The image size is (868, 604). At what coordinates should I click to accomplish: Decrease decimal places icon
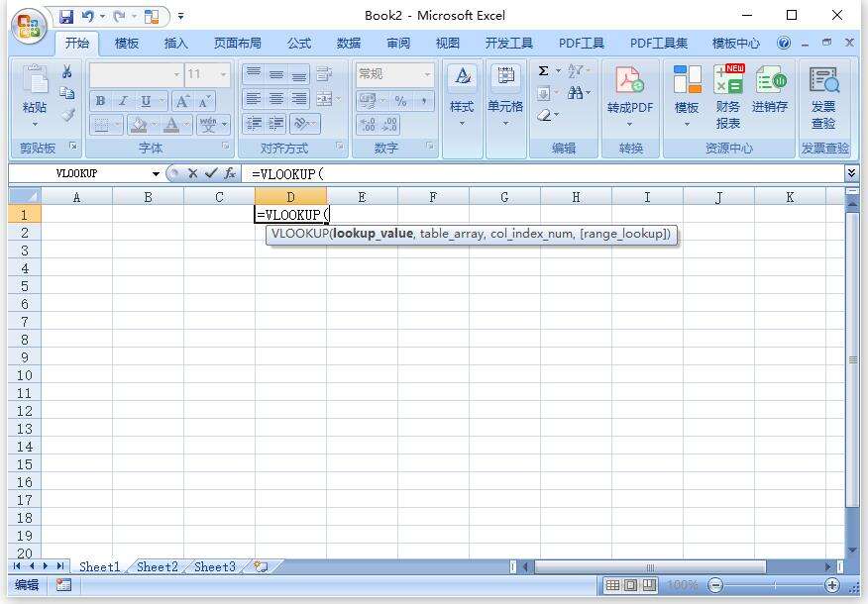(389, 125)
